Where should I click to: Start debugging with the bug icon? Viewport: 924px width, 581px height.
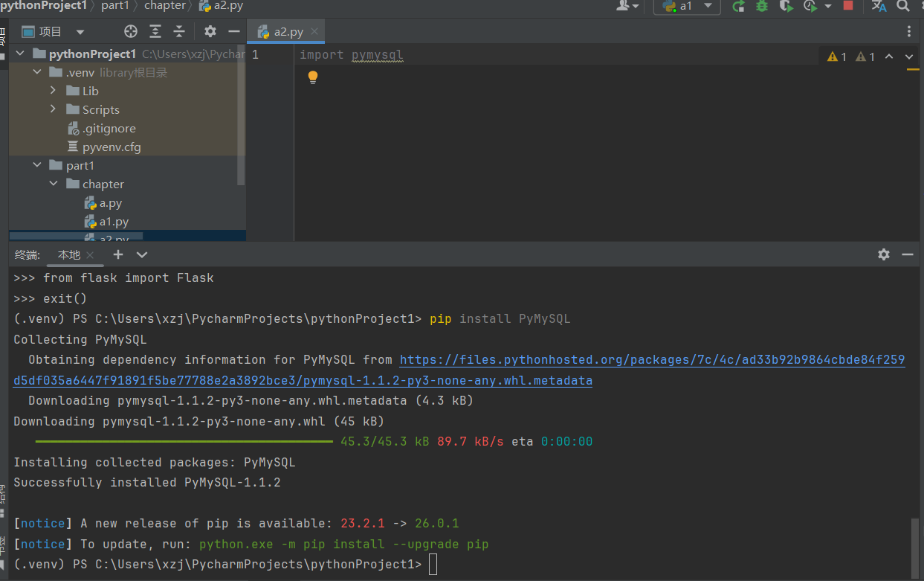click(762, 6)
